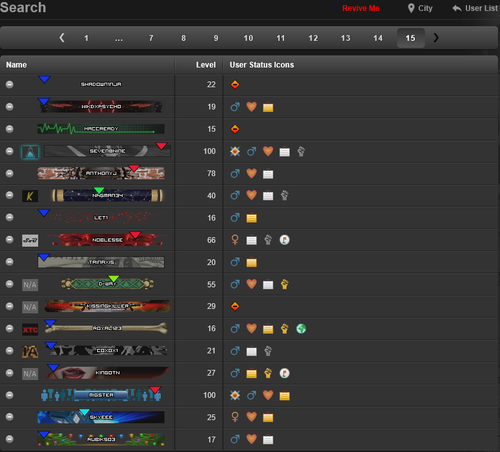The image size is (500, 452).
Task: Click the level value 25
Action: coord(211,417)
